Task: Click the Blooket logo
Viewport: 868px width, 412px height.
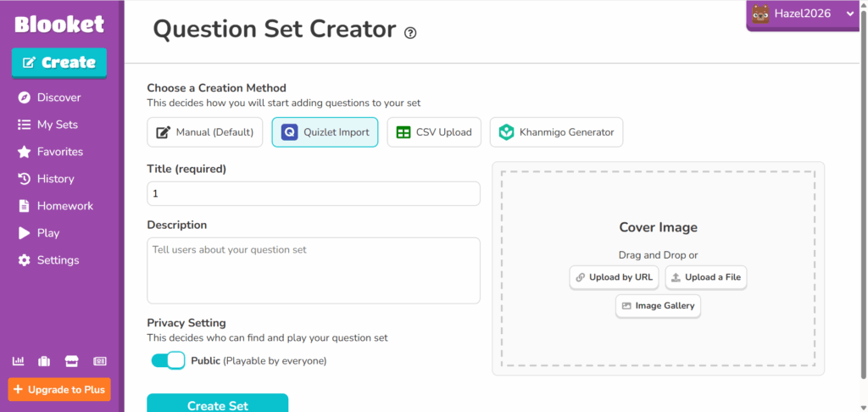Action: pyautogui.click(x=59, y=24)
